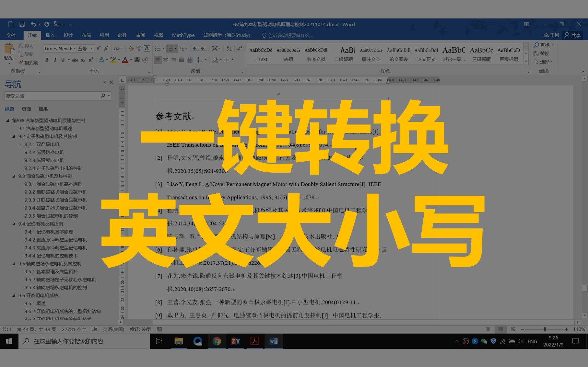Toggle bold formatting in the Font group
The image size is (588, 367).
(x=47, y=60)
